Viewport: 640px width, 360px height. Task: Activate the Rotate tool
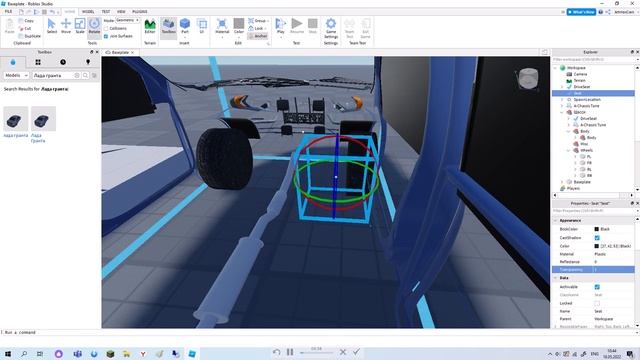(x=94, y=26)
